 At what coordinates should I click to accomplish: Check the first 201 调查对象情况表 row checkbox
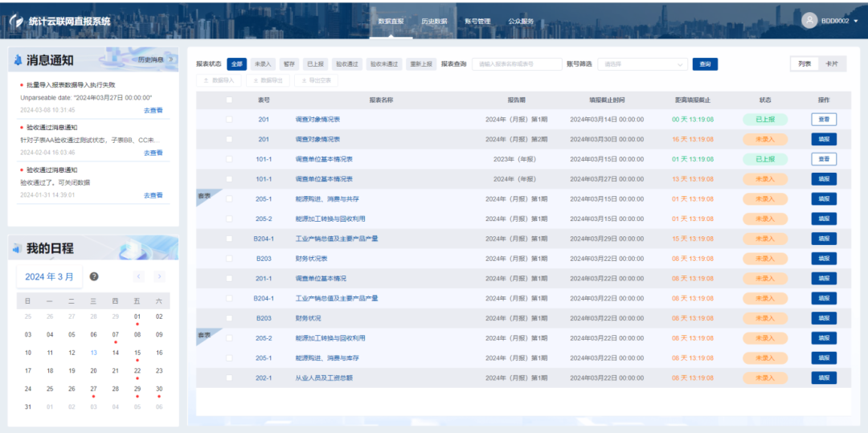229,120
